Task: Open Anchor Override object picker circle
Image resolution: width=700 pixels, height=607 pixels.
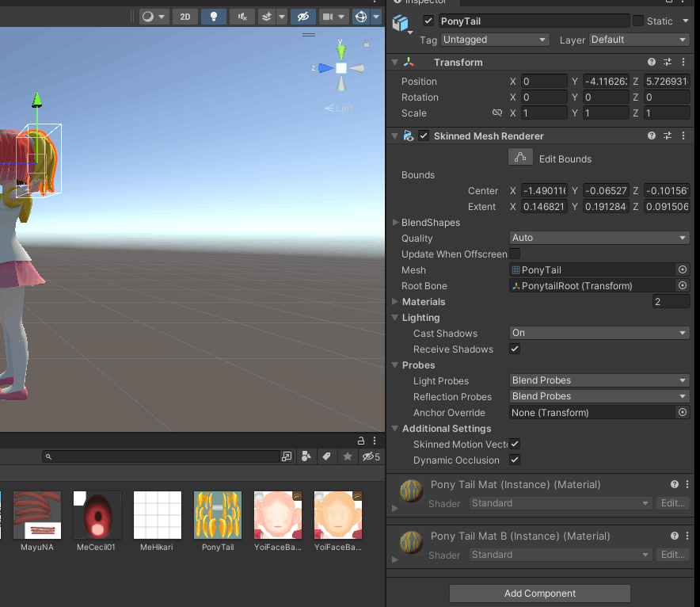Action: (682, 412)
